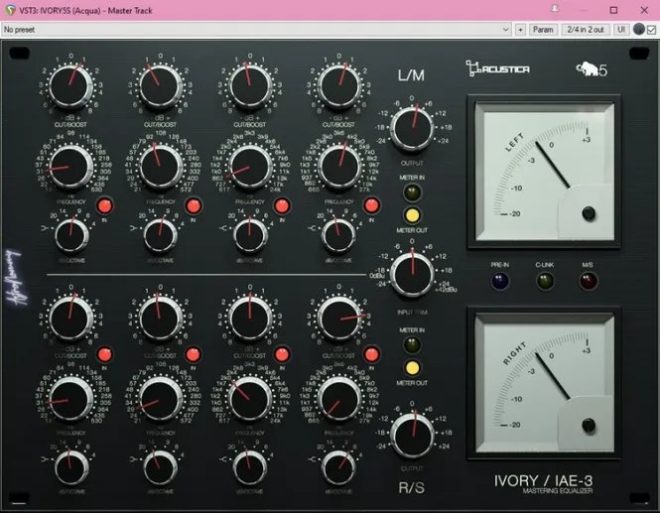The width and height of the screenshot is (660, 513).
Task: Click the RIGHT VU meter
Action: click(x=544, y=383)
